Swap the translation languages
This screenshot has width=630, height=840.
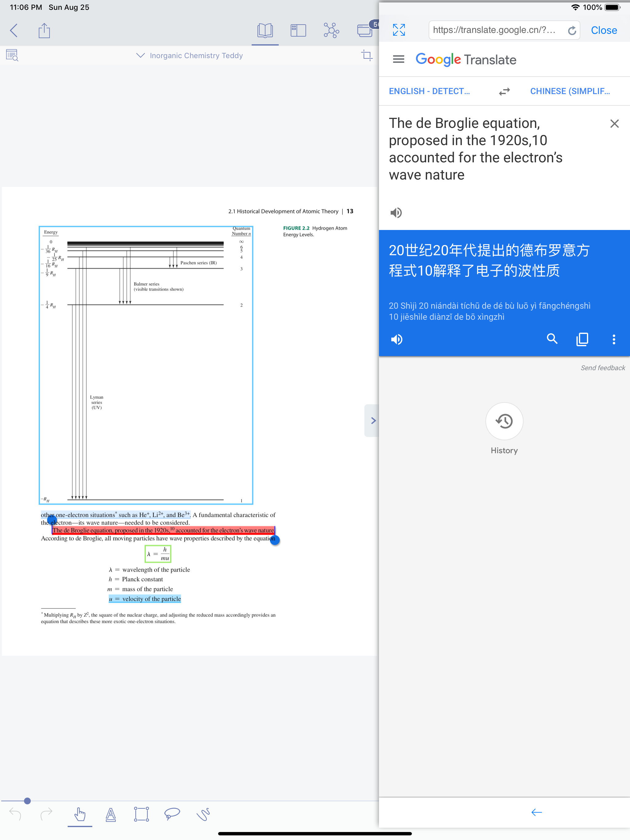click(x=504, y=91)
